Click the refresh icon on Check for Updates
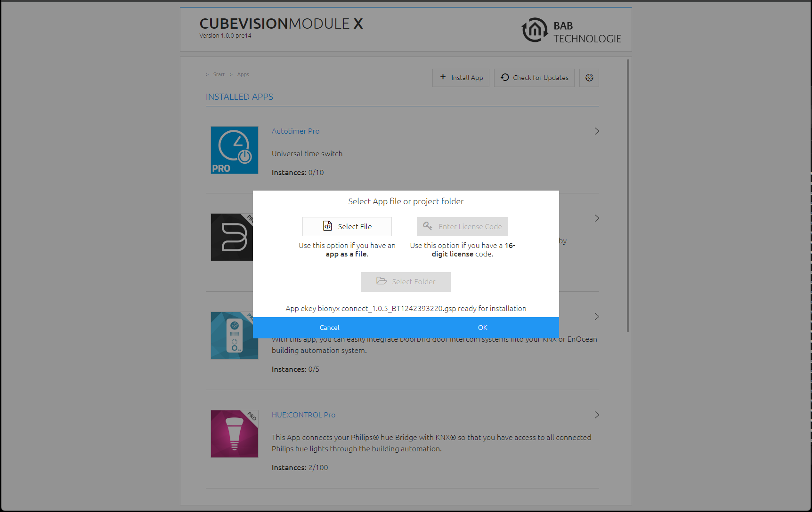This screenshot has height=512, width=812. coord(505,77)
